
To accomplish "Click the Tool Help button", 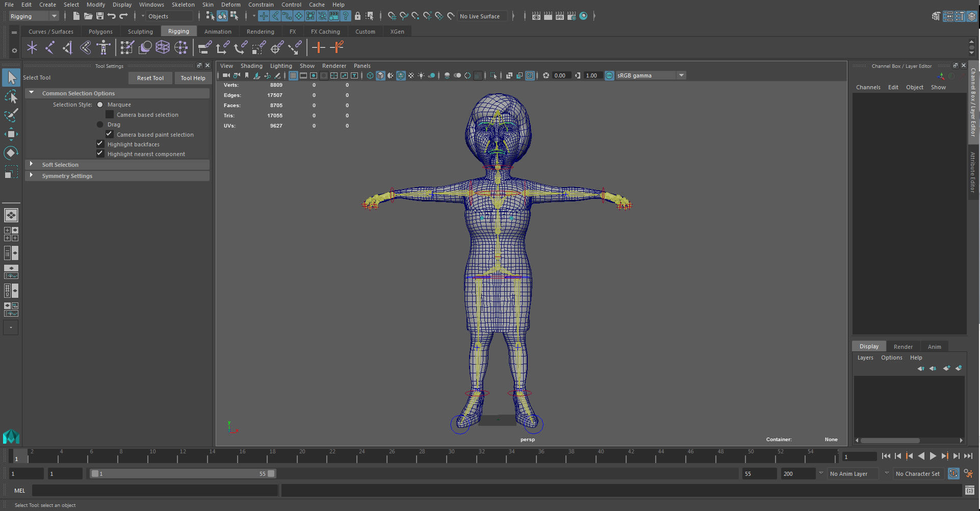I will coord(193,78).
